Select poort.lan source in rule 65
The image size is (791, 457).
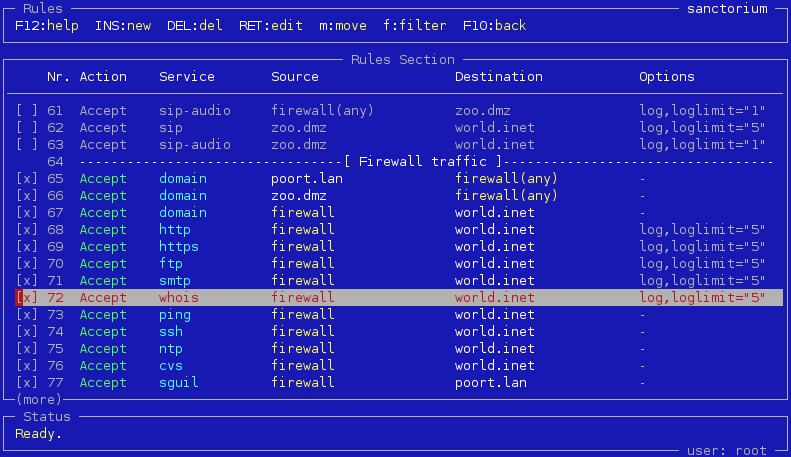(x=307, y=178)
